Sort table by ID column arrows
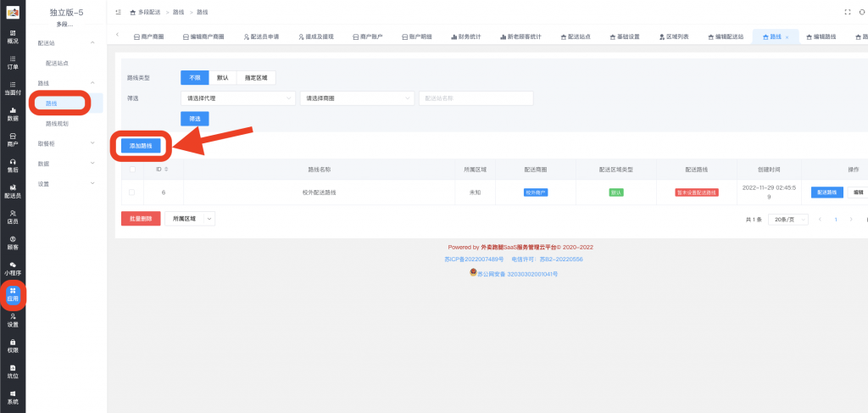The image size is (868, 413). (166, 170)
